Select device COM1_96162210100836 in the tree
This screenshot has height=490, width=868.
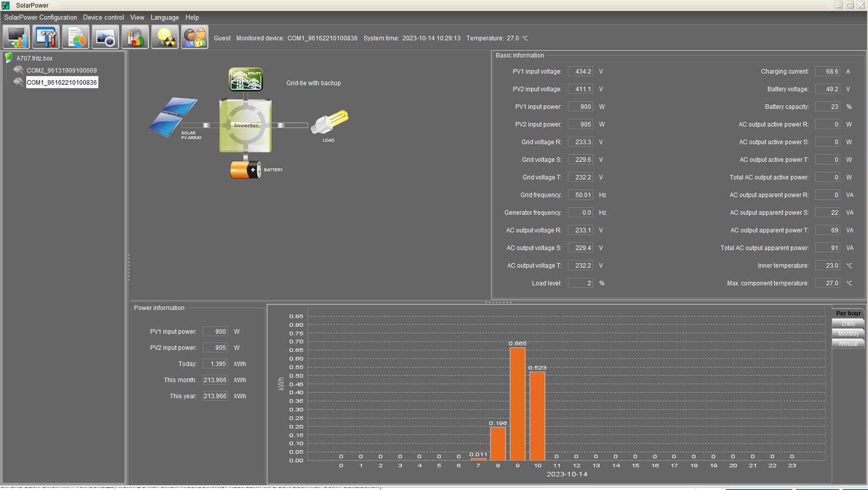click(62, 83)
